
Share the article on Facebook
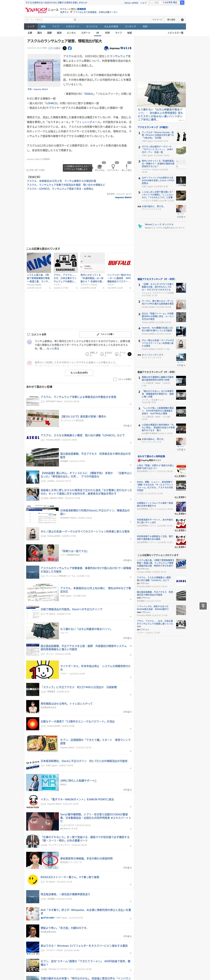[70, 48]
